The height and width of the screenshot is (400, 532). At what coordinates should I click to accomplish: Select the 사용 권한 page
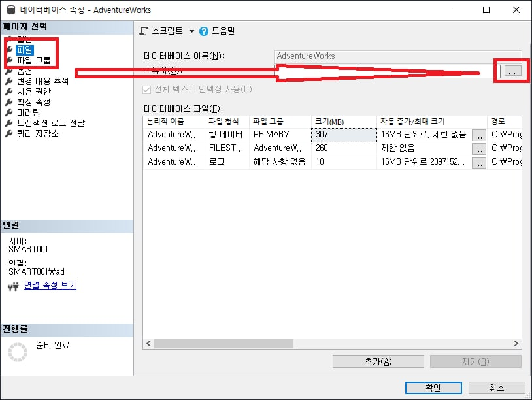[34, 92]
